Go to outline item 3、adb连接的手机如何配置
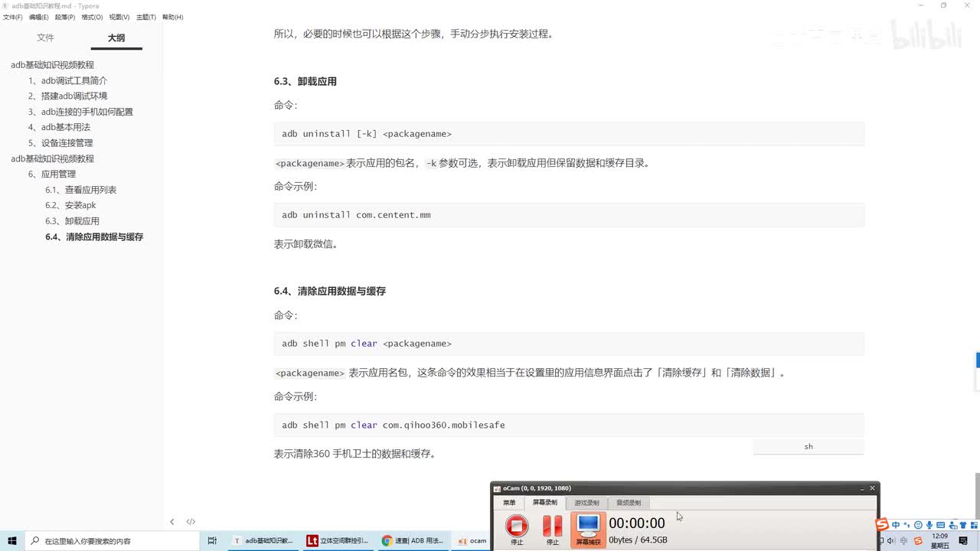This screenshot has width=980, height=551. [x=80, y=112]
